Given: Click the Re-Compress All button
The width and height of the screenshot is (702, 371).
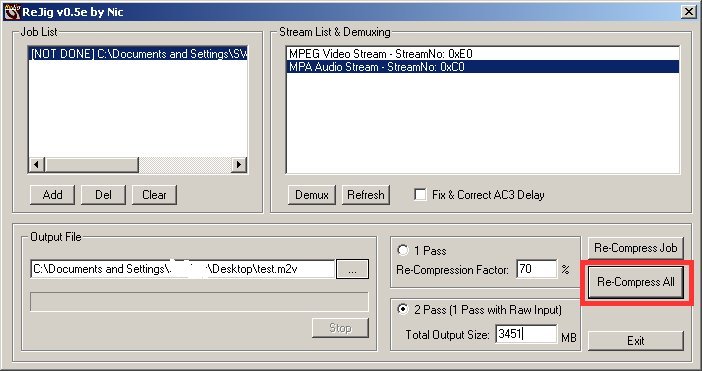Looking at the screenshot, I should [x=636, y=282].
